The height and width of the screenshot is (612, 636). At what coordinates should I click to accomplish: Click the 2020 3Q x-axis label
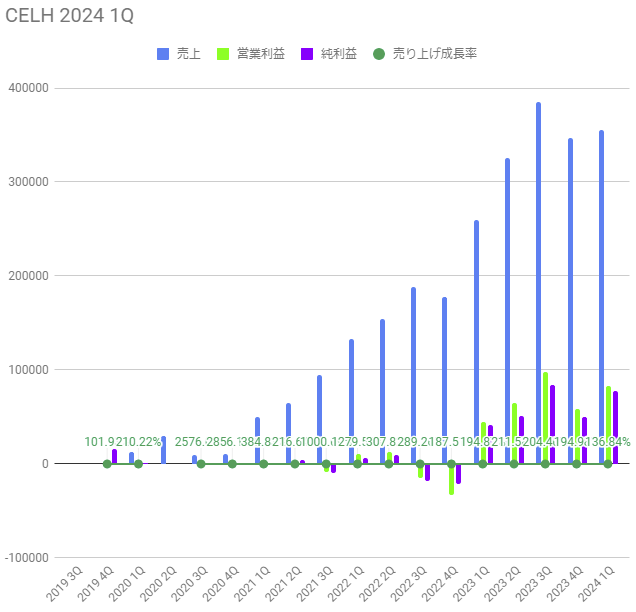coord(189,584)
